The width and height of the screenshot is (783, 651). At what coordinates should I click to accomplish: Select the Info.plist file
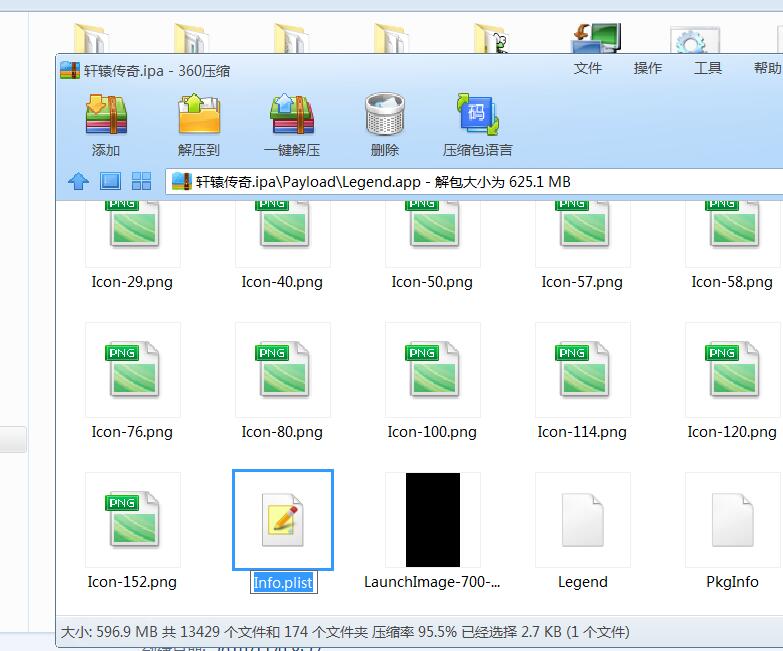coord(283,522)
